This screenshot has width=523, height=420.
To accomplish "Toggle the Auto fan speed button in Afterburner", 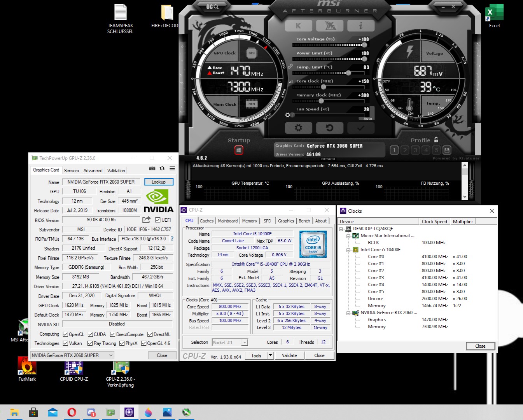I will 368,119.
